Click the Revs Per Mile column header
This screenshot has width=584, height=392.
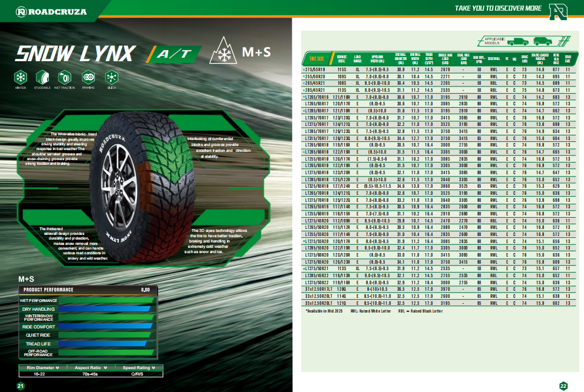(x=556, y=59)
